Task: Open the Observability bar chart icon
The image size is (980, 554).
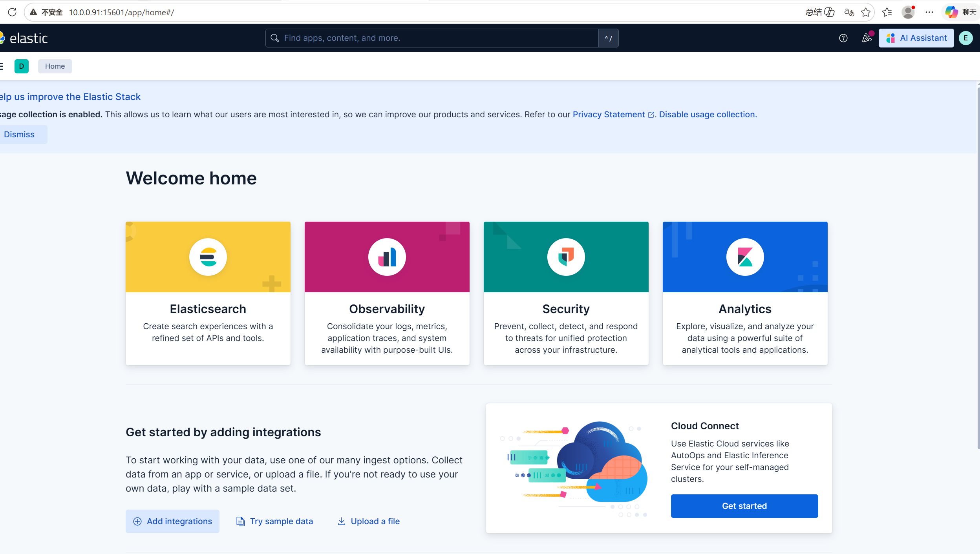Action: (x=387, y=257)
